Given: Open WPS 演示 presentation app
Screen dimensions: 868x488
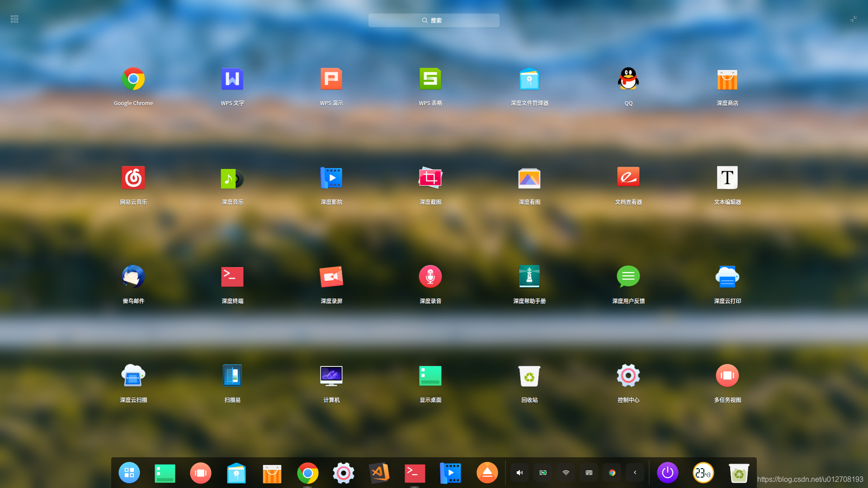Looking at the screenshot, I should point(331,80).
